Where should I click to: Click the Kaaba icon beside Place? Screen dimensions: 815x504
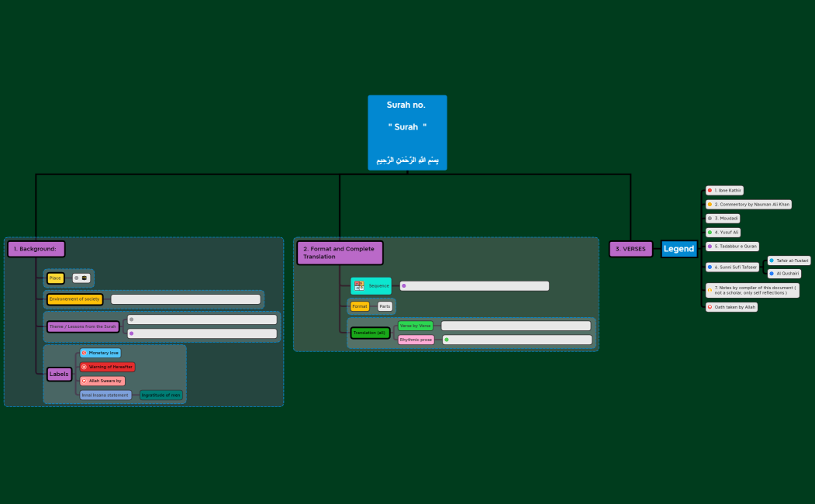click(85, 278)
